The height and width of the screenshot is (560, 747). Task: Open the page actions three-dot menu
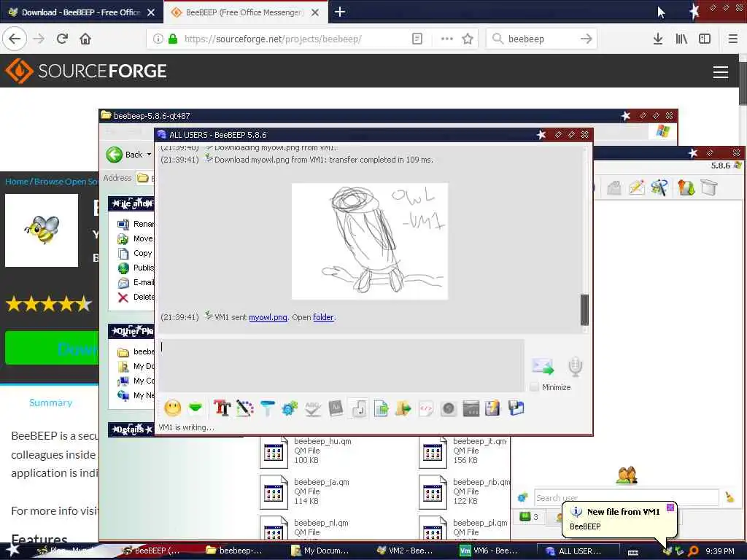(x=447, y=39)
